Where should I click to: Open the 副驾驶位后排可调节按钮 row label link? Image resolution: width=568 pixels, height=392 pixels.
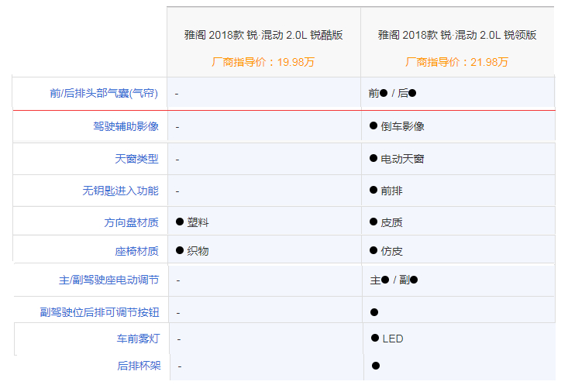pyautogui.click(x=100, y=312)
